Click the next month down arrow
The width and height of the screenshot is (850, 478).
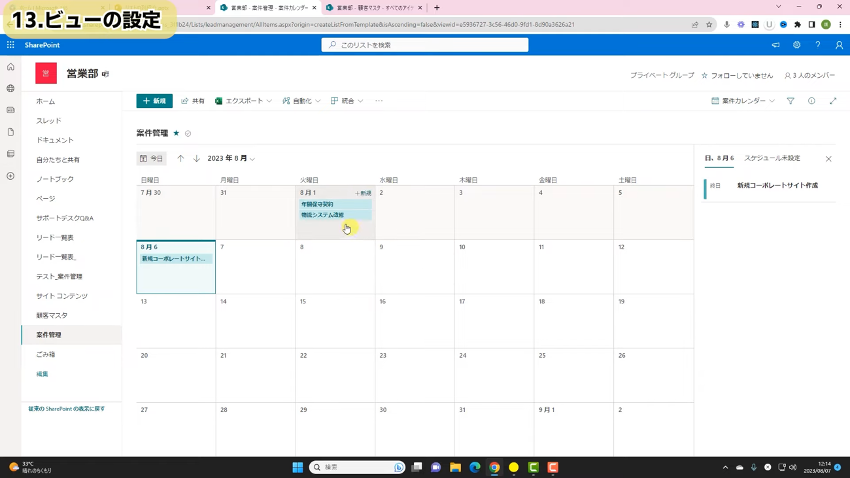196,158
